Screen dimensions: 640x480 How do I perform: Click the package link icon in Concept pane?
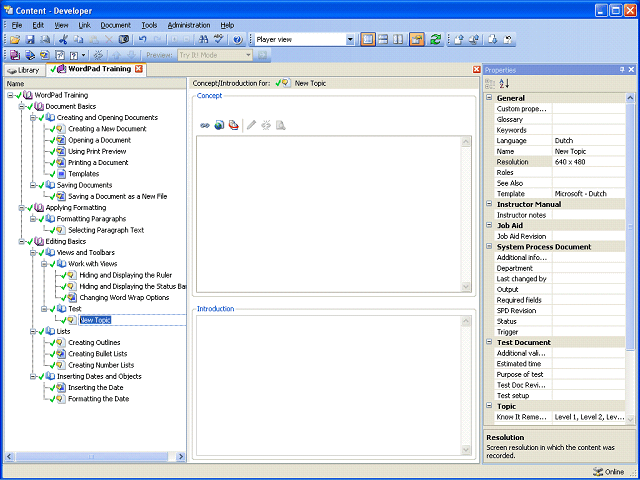click(x=233, y=125)
